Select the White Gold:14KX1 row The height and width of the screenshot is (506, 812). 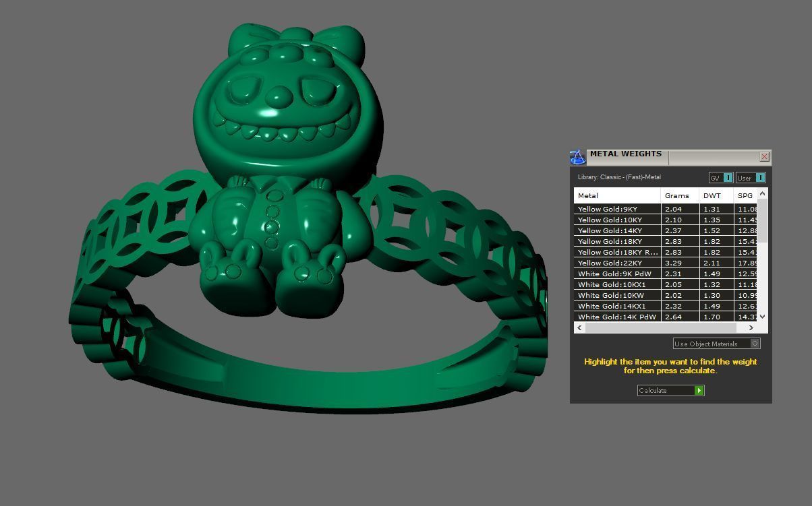tap(666, 306)
